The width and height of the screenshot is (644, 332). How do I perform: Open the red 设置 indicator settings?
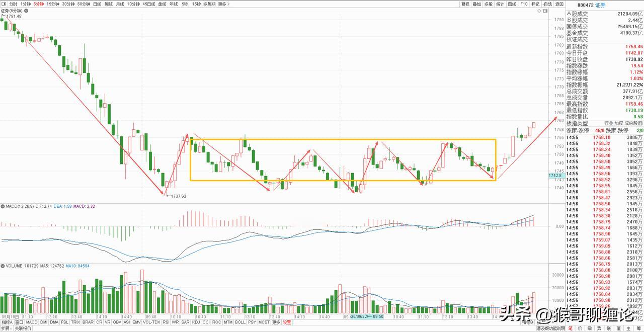point(287,322)
